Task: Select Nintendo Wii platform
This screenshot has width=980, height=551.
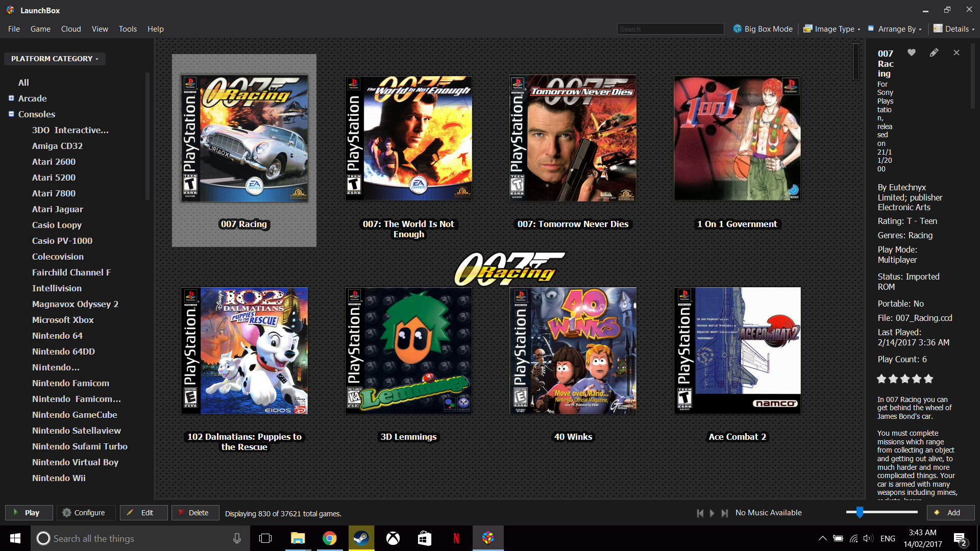Action: pos(59,478)
